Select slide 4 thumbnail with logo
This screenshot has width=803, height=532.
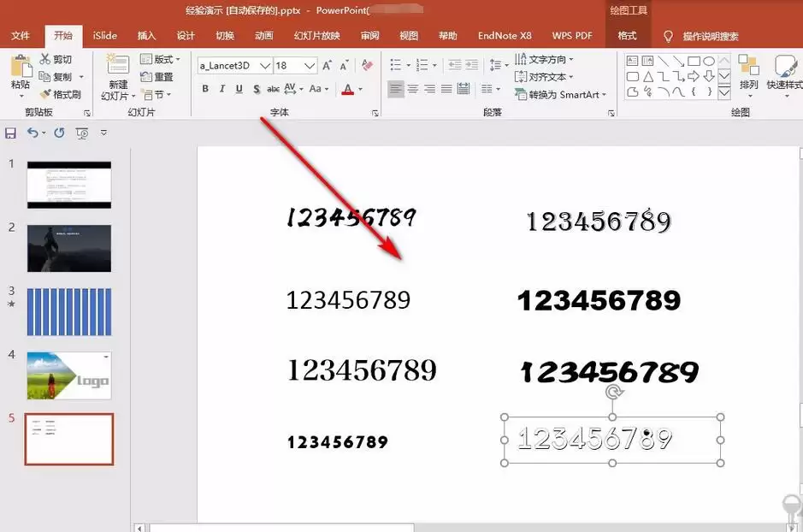(x=68, y=375)
